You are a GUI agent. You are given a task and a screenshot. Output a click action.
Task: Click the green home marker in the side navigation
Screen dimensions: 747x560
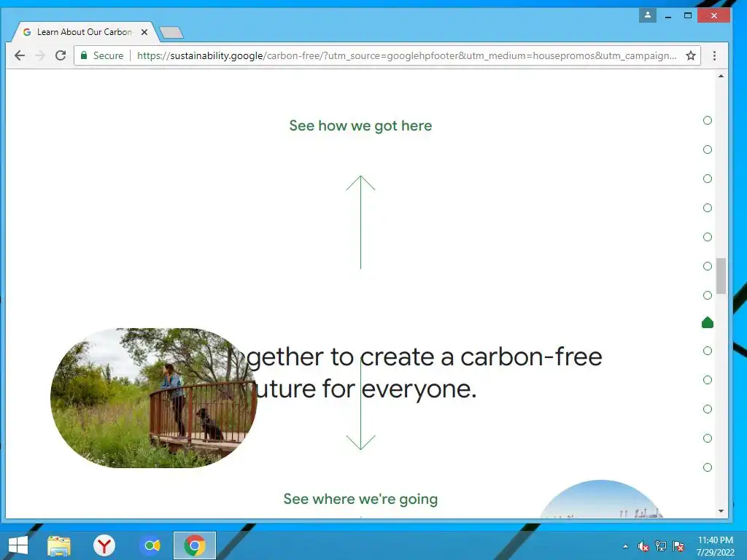(708, 323)
